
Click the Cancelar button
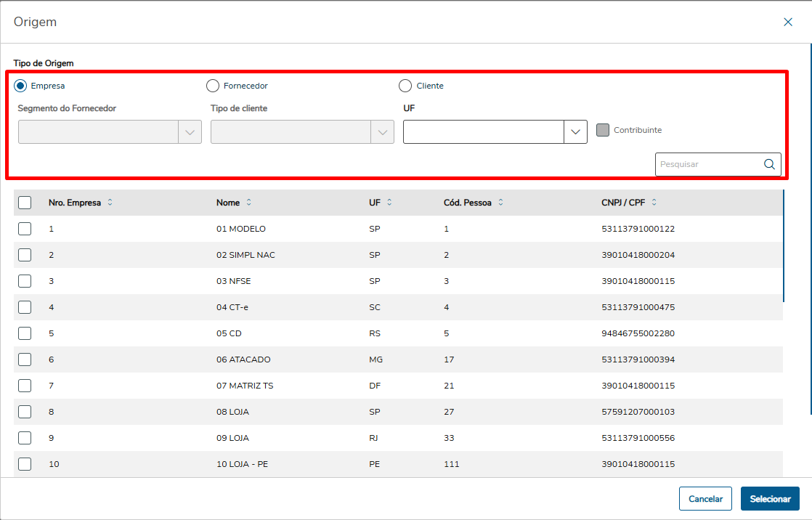point(705,499)
